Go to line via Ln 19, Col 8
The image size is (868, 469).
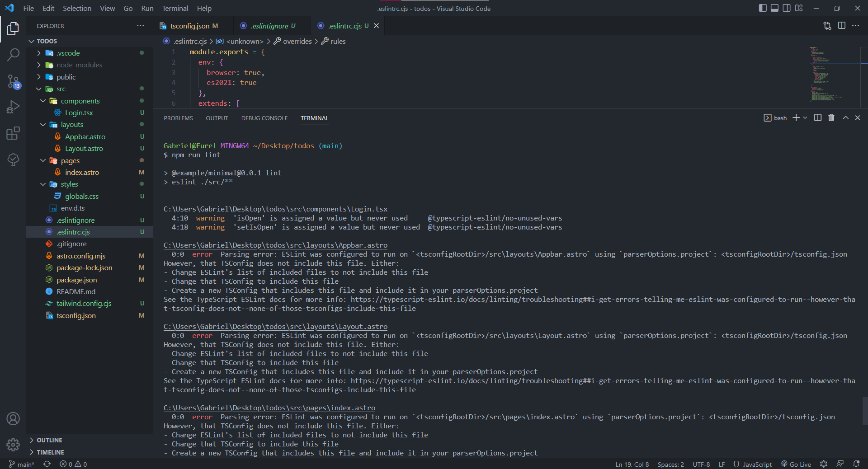[632, 464]
